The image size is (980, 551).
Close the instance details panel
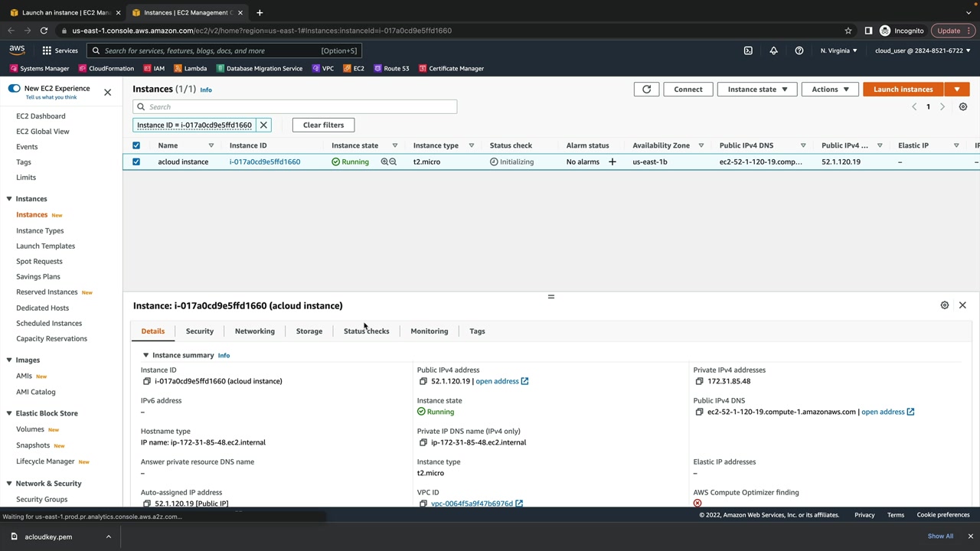click(x=962, y=305)
